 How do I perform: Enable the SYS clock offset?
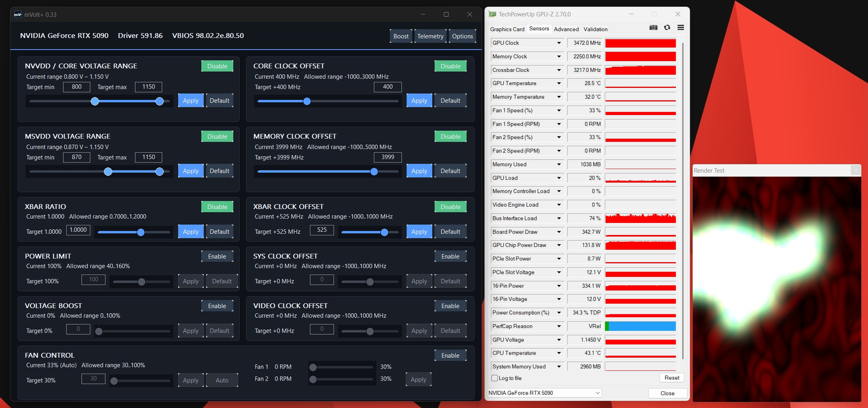[451, 256]
